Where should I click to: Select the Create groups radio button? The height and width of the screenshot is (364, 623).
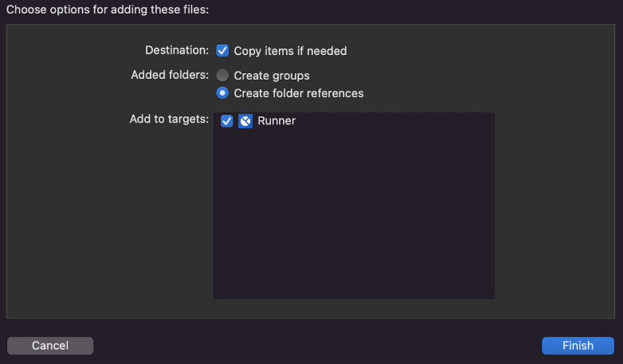tap(222, 75)
